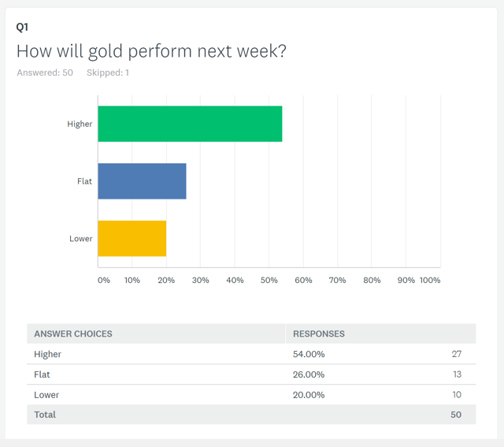This screenshot has height=447, width=504.
Task: Click the ANSWER CHOICES column header
Action: coord(73,333)
